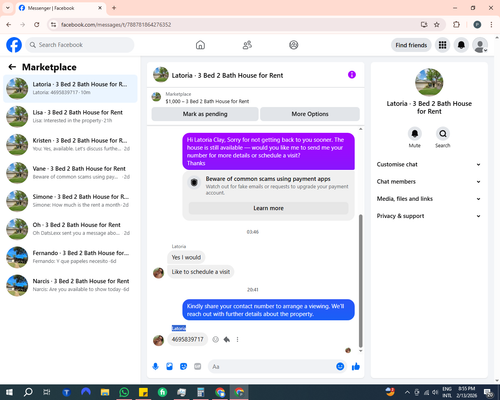Screen dimensions: 500x400
Task: Open the Menu grid icon
Action: point(442,45)
